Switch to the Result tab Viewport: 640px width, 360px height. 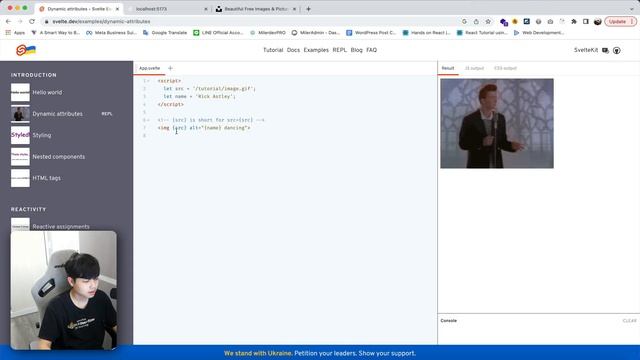tap(448, 68)
